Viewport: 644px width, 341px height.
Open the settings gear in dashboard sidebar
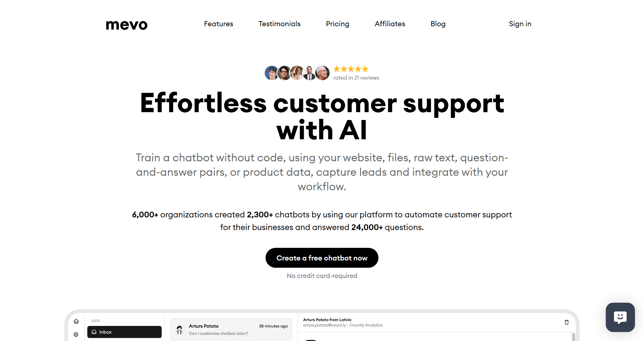click(x=76, y=335)
